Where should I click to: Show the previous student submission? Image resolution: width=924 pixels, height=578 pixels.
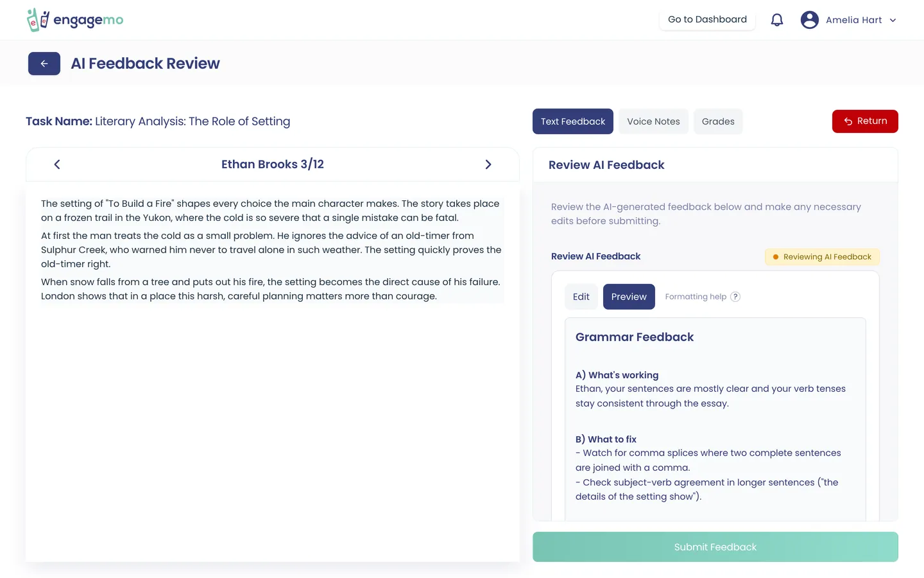click(57, 164)
